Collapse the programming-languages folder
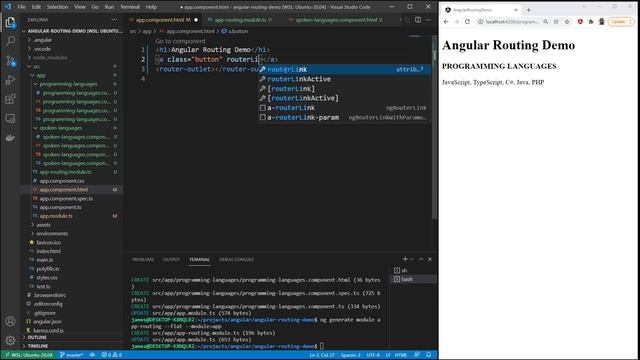 (68, 84)
